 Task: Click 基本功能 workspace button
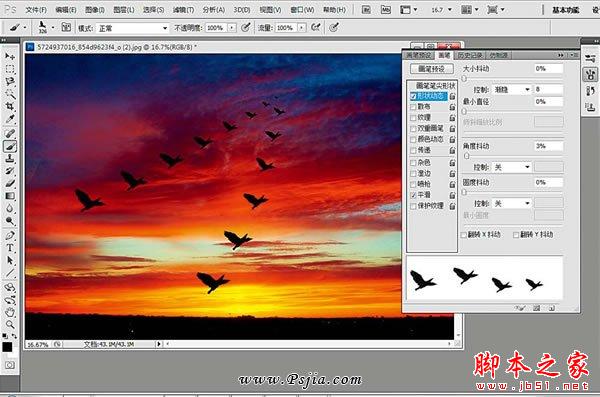pyautogui.click(x=566, y=10)
